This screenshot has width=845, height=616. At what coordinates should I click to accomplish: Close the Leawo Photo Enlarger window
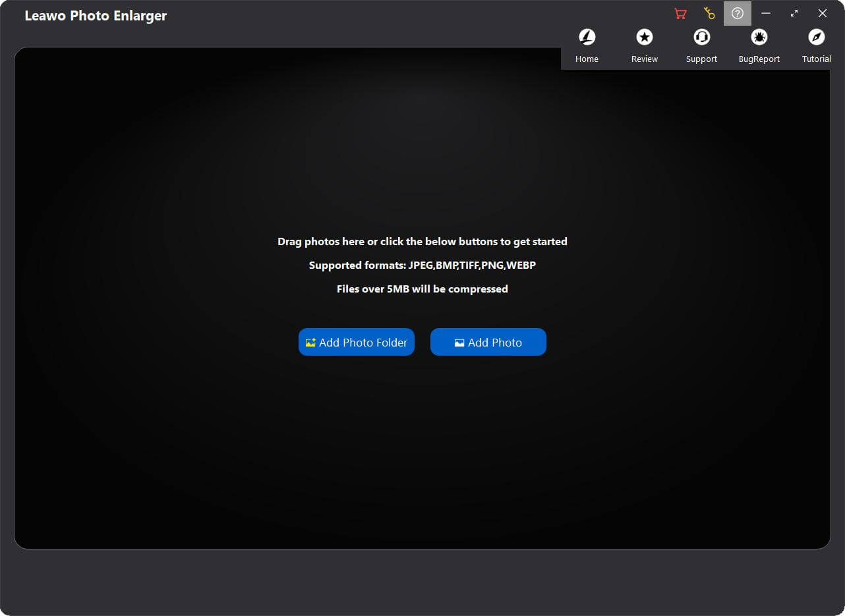click(823, 13)
